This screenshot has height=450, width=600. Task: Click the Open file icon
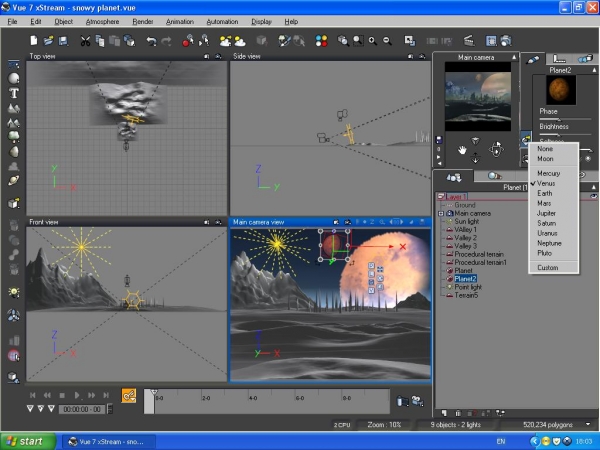click(x=48, y=41)
